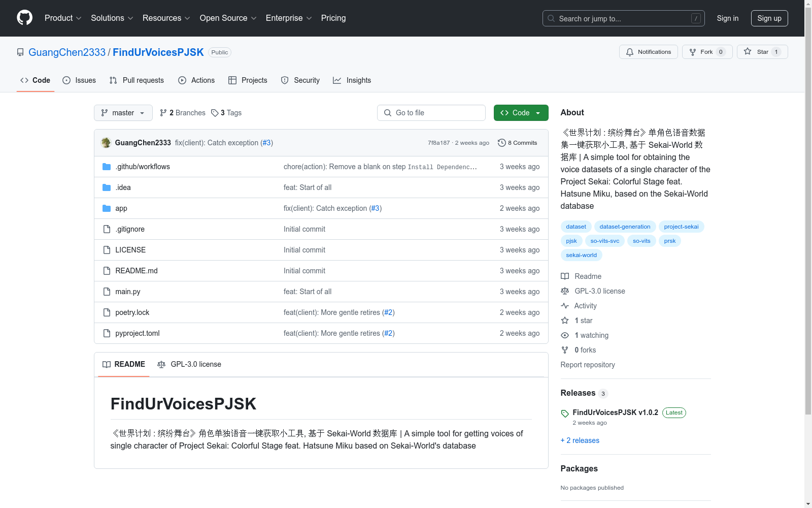Open the GuangChen2333 owner link in title
The image size is (812, 508).
coord(67,52)
